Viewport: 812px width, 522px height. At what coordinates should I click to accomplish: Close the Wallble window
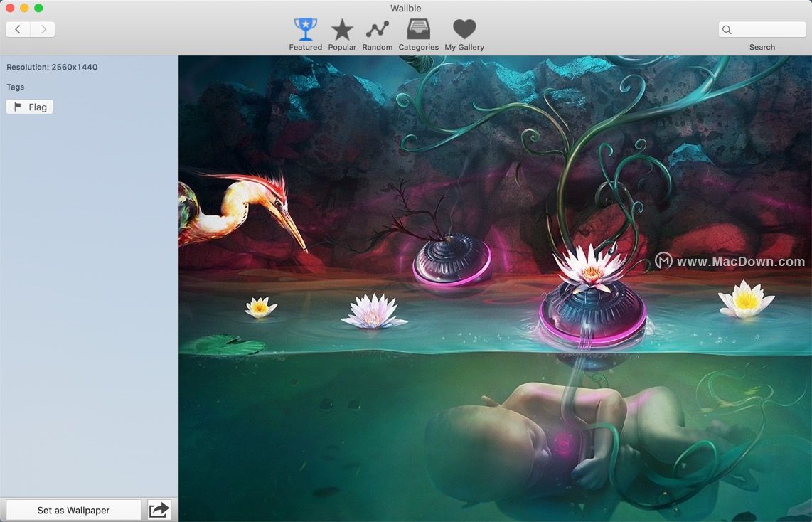(x=10, y=8)
